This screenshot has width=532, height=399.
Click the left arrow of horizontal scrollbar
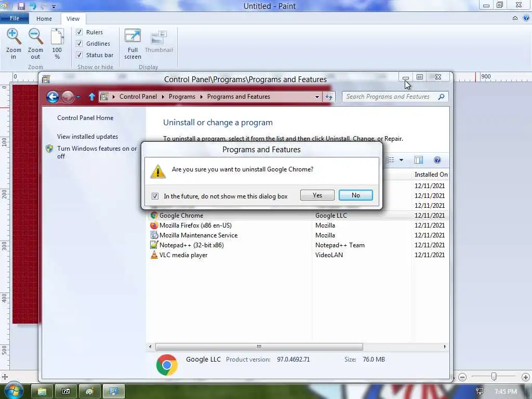pos(150,347)
